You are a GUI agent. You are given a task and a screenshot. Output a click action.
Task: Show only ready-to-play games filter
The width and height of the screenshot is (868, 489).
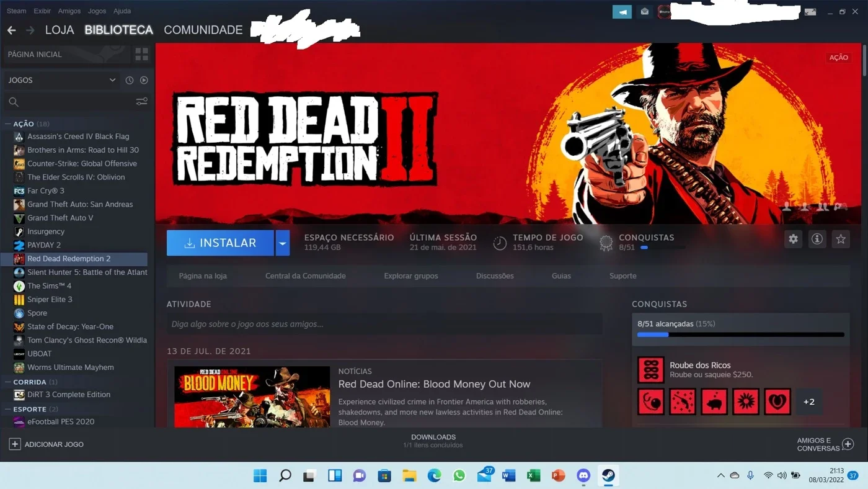(x=144, y=80)
